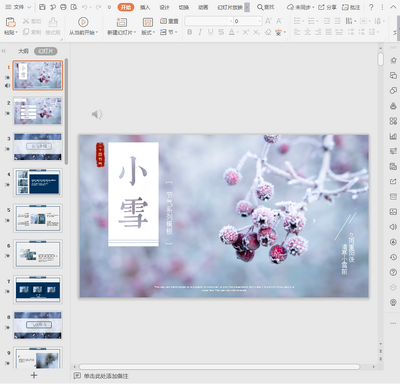
Task: Click the Undo arrow icon
Action: coord(85,7)
